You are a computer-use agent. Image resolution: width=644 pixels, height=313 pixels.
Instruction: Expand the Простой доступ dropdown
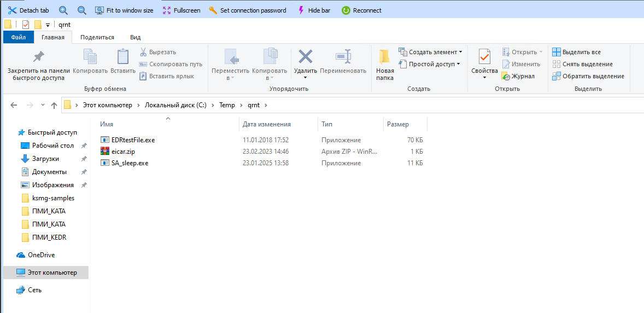(458, 64)
